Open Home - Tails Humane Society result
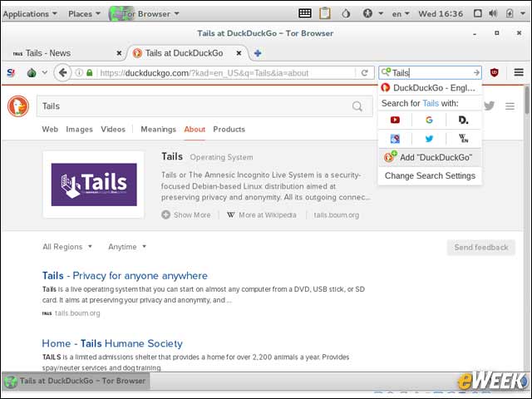 [112, 343]
